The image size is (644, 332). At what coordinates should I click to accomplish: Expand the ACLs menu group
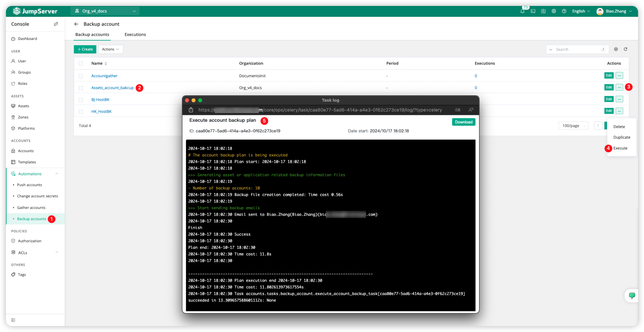coord(57,252)
